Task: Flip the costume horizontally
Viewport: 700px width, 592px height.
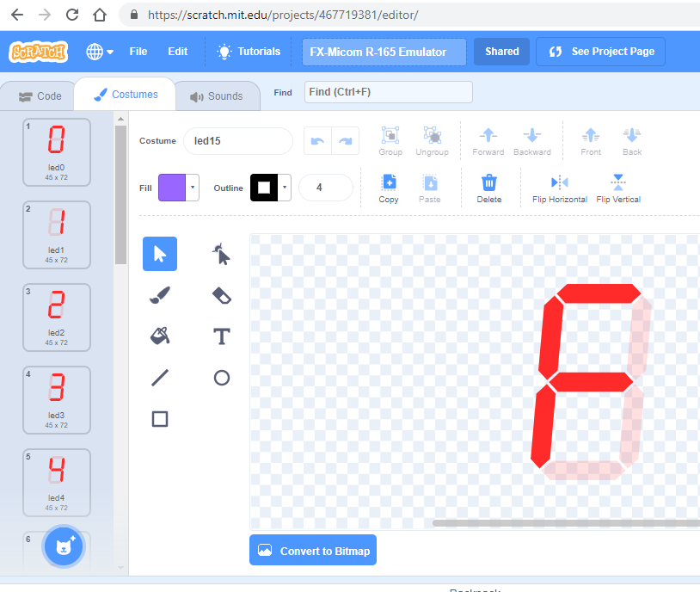Action: pyautogui.click(x=559, y=188)
